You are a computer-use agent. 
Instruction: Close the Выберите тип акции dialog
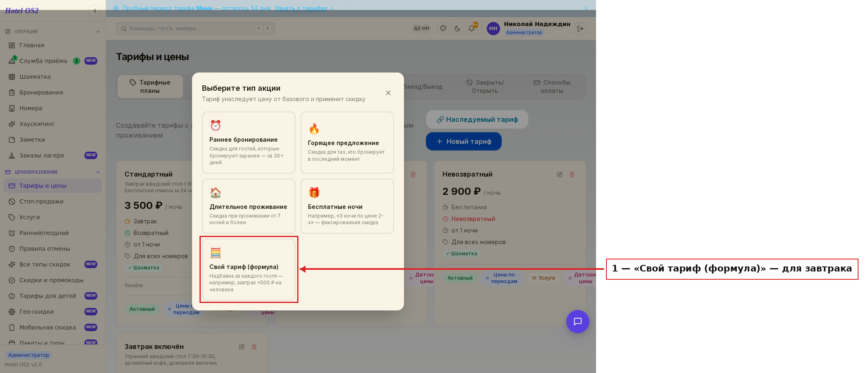(388, 93)
